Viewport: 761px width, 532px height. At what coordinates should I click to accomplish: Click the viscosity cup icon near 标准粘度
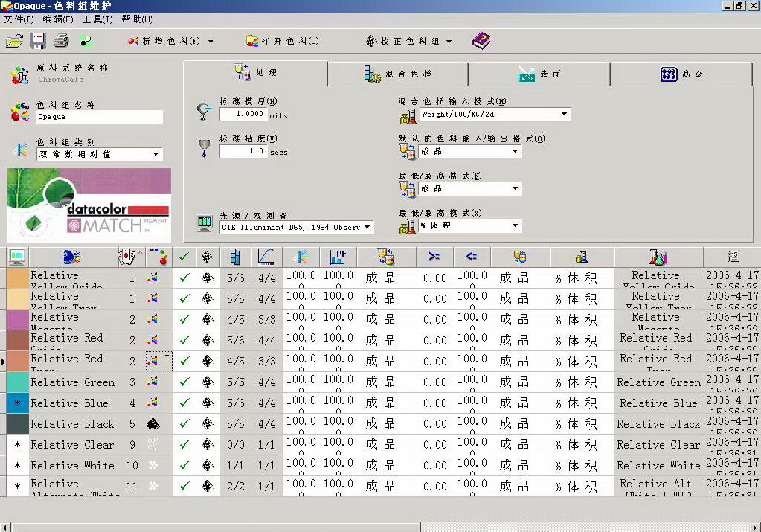[x=205, y=148]
